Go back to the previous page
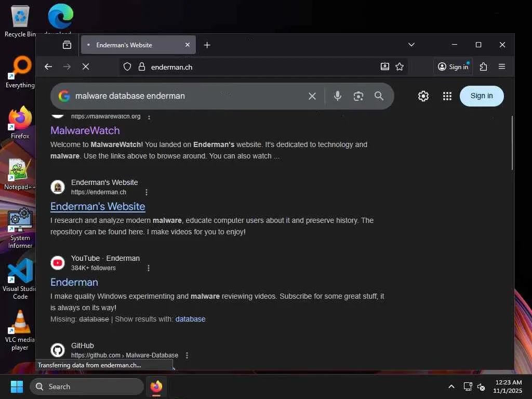Viewport: 532px width, 399px height. point(48,67)
